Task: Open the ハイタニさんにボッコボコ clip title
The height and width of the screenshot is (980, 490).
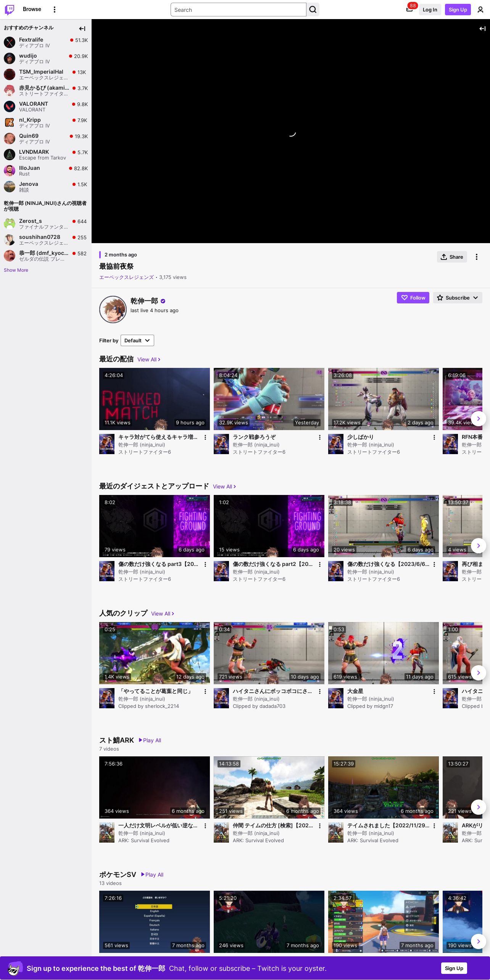Action: point(272,691)
